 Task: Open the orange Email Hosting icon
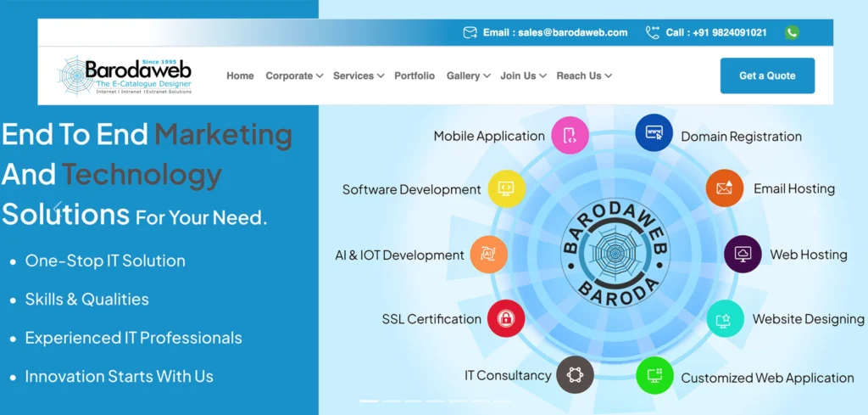click(724, 188)
